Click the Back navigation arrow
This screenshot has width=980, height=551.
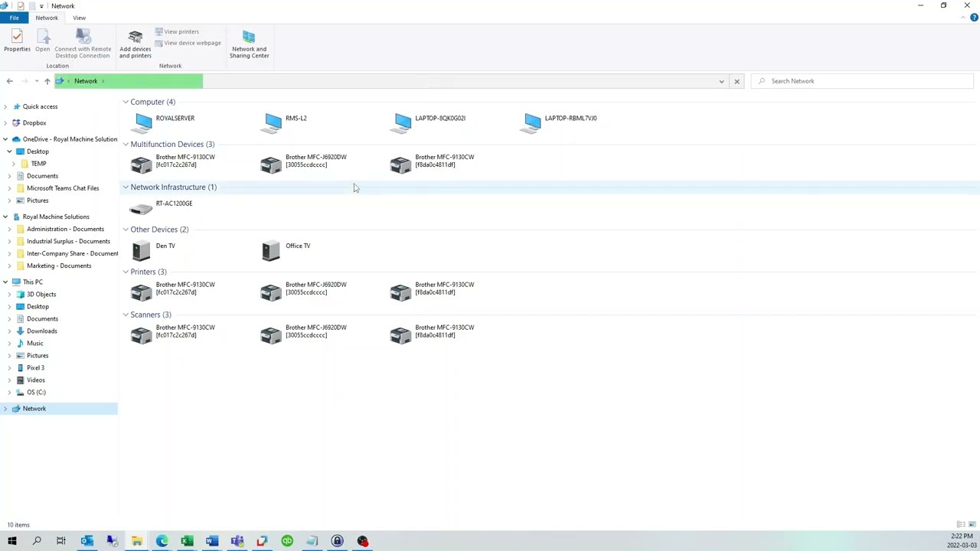click(9, 81)
